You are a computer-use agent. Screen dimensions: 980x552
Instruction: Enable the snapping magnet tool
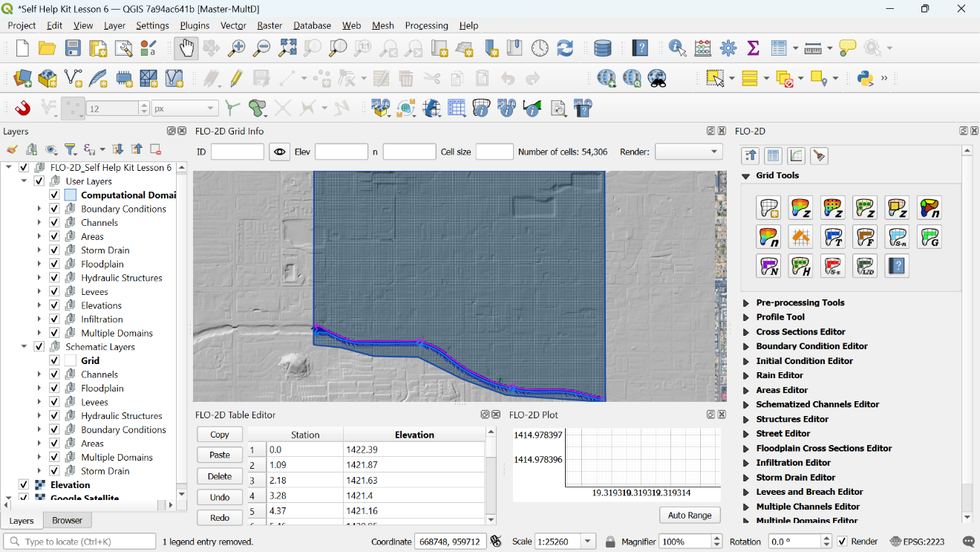pos(23,108)
